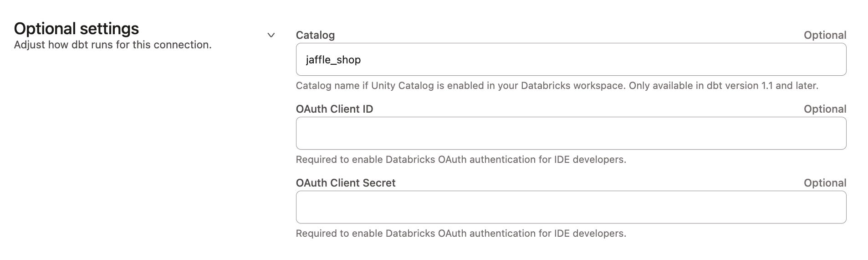The height and width of the screenshot is (260, 868).
Task: Click the helper text under OAuth Client ID
Action: pos(461,160)
